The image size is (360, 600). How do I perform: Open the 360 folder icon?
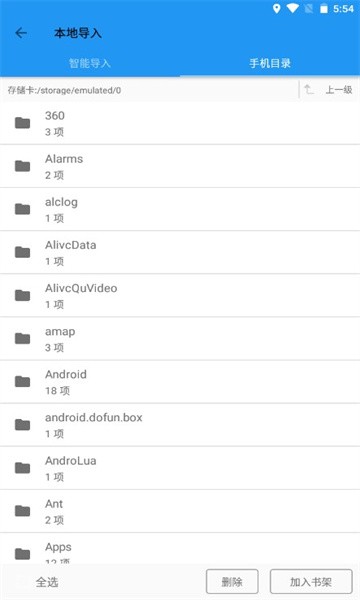click(23, 123)
